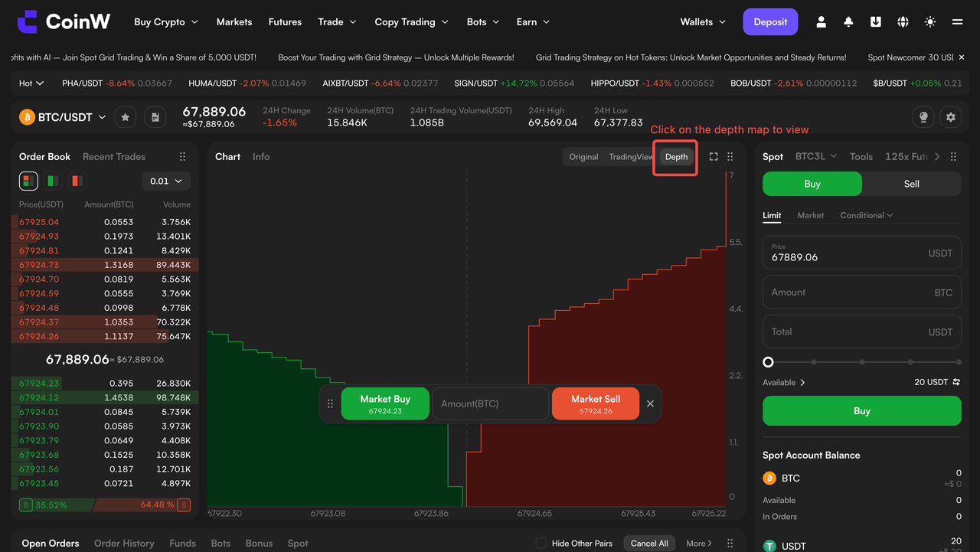Image resolution: width=980 pixels, height=552 pixels.
Task: Expand the Copy Trading menu
Action: 411,22
